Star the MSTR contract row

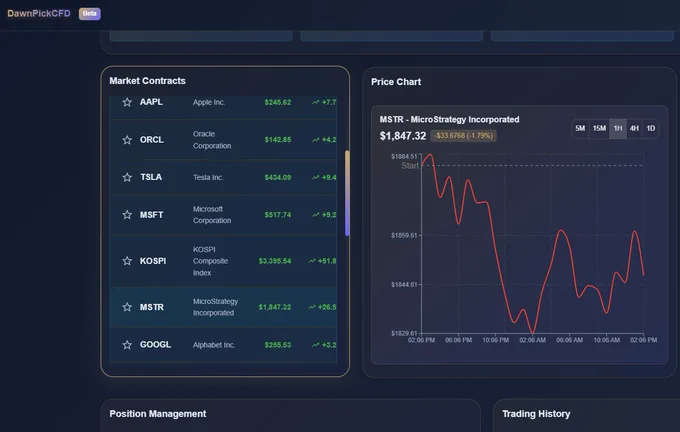tap(127, 307)
